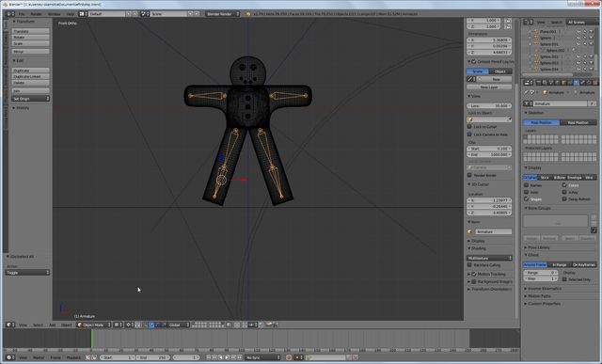Screen dimensions: 602x364
Task: Toggle the Names display checkbox
Action: coord(527,185)
